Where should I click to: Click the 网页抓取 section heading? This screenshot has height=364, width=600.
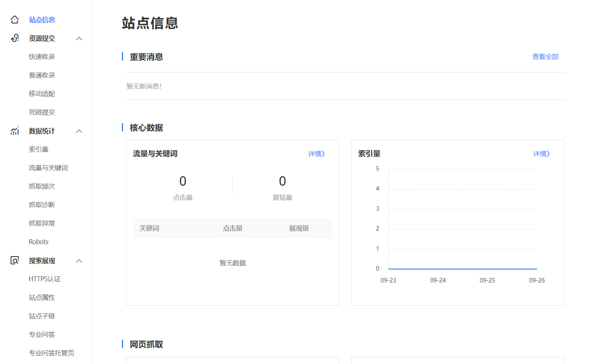(x=146, y=344)
